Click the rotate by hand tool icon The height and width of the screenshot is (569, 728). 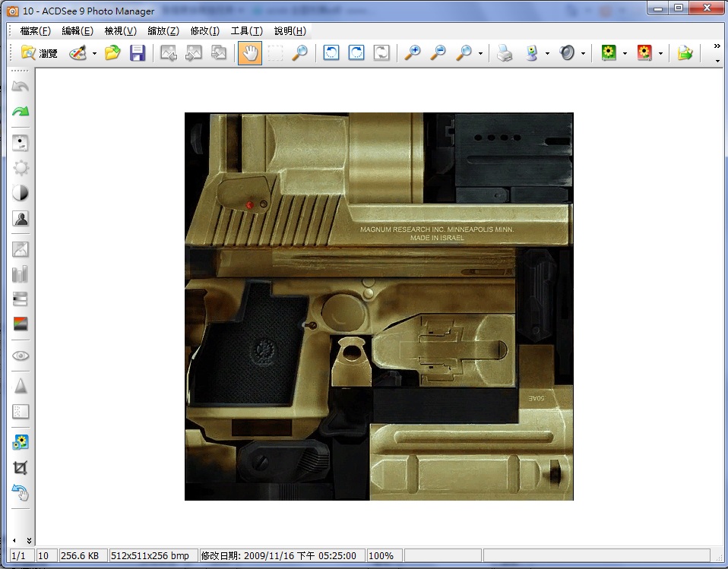pyautogui.click(x=20, y=492)
